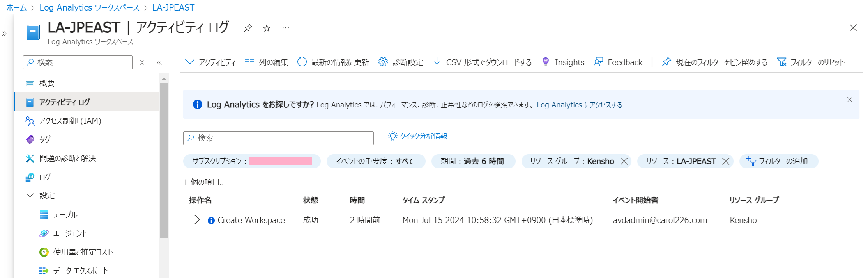Clear the sidebar search with X

[142, 62]
